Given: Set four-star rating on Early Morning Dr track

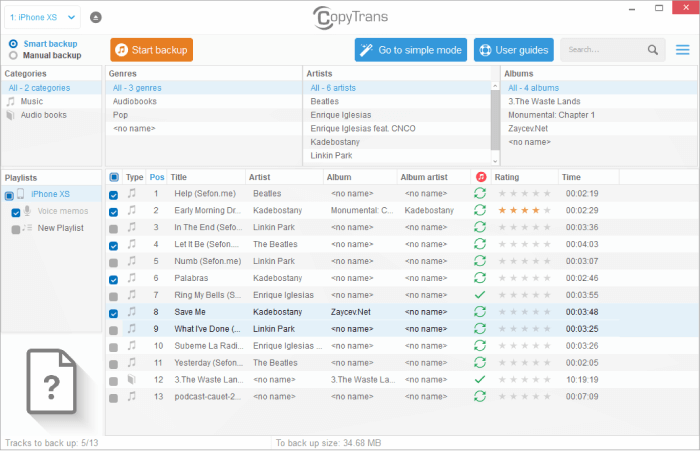Looking at the screenshot, I should (x=536, y=210).
